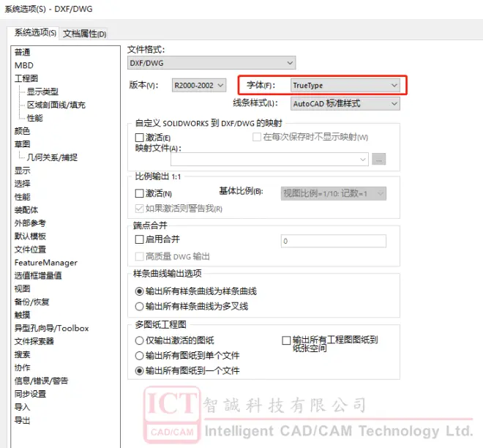Enable the 激活(N) scale output checkbox
This screenshot has height=448, width=483.
[x=139, y=193]
